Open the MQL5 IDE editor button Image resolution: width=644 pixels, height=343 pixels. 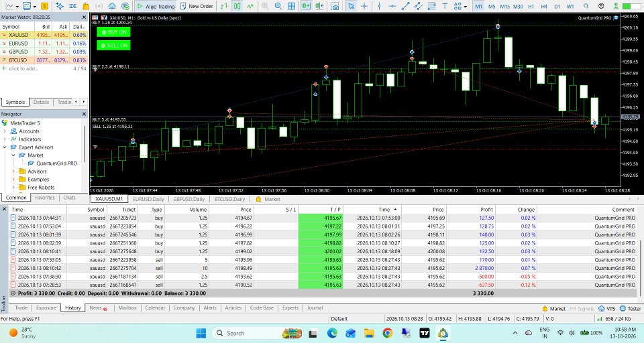click(72, 6)
